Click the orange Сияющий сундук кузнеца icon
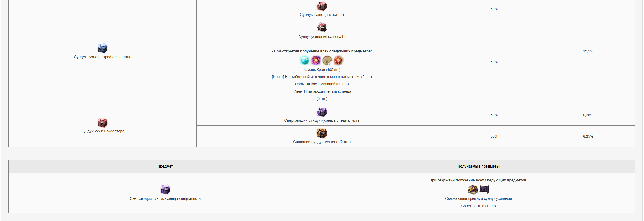Screen dimensions: 644x221 click(x=322, y=133)
